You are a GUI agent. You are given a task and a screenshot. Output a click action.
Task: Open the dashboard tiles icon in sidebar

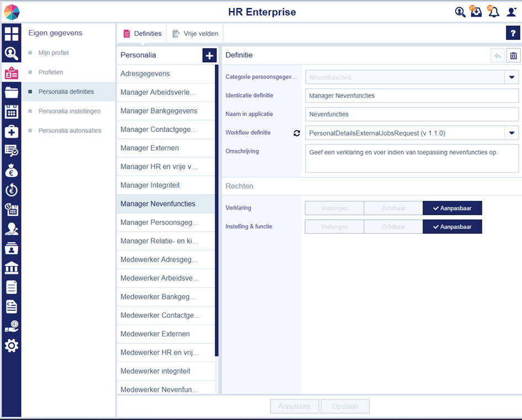[11, 34]
